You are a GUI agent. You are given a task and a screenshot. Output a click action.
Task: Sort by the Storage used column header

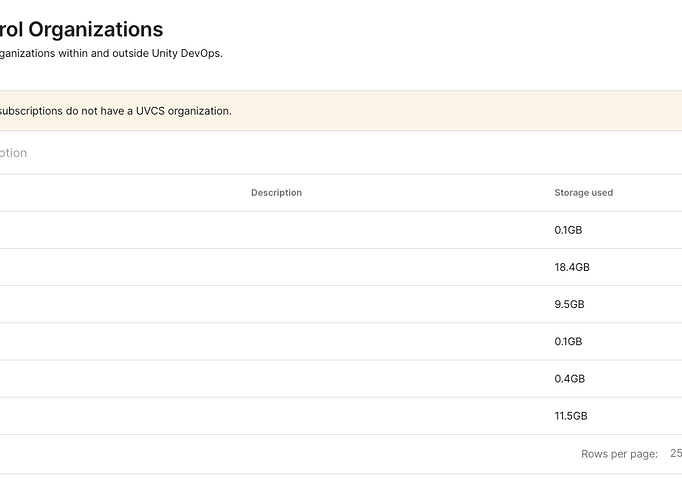(x=583, y=192)
